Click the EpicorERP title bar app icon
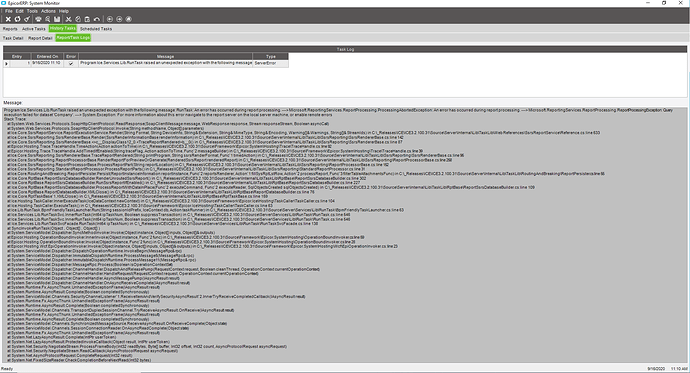The height and width of the screenshot is (373, 690). tap(4, 3)
